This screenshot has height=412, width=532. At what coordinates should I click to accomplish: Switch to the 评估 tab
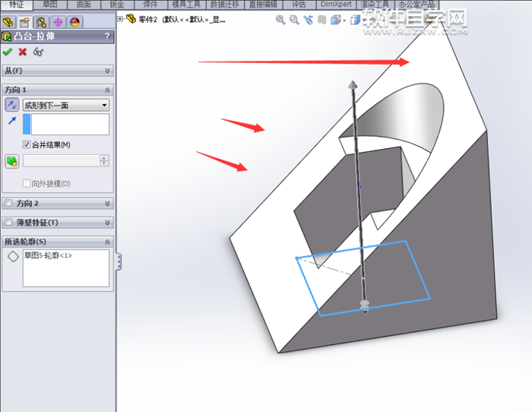[299, 5]
